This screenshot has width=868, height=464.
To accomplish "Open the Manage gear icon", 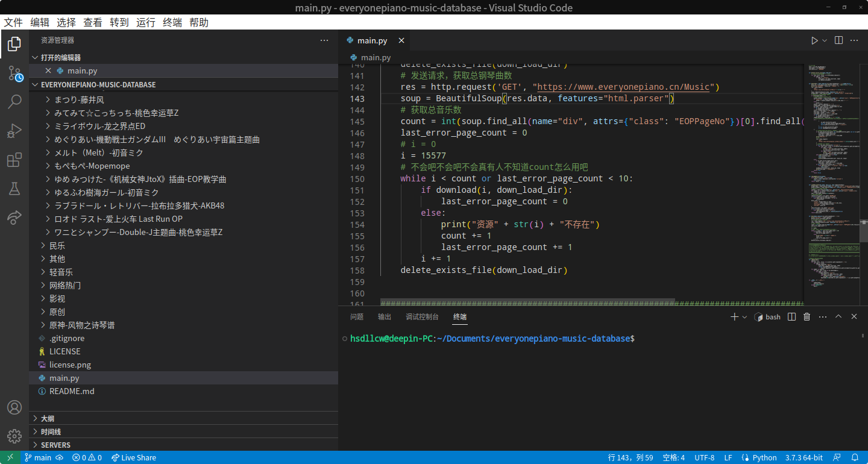I will click(14, 436).
